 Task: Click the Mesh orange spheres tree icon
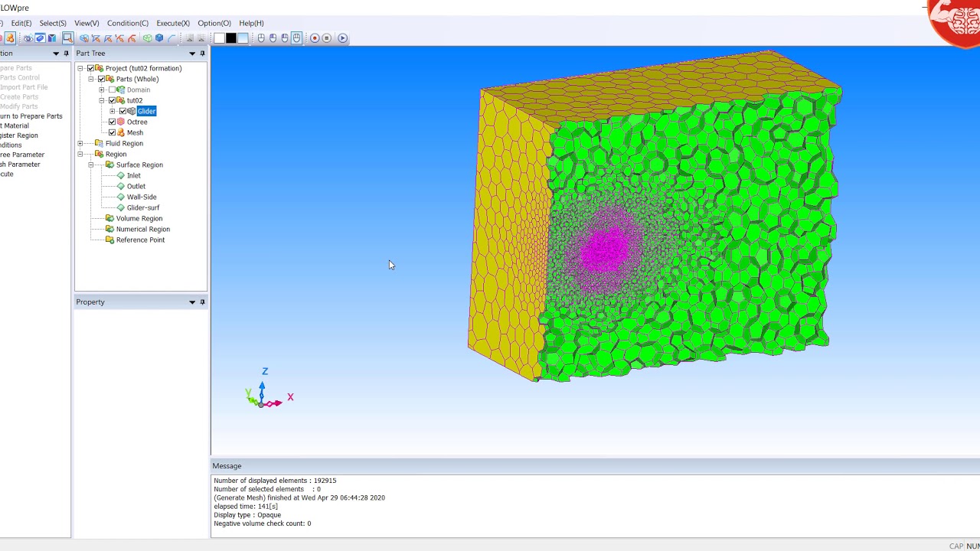121,132
